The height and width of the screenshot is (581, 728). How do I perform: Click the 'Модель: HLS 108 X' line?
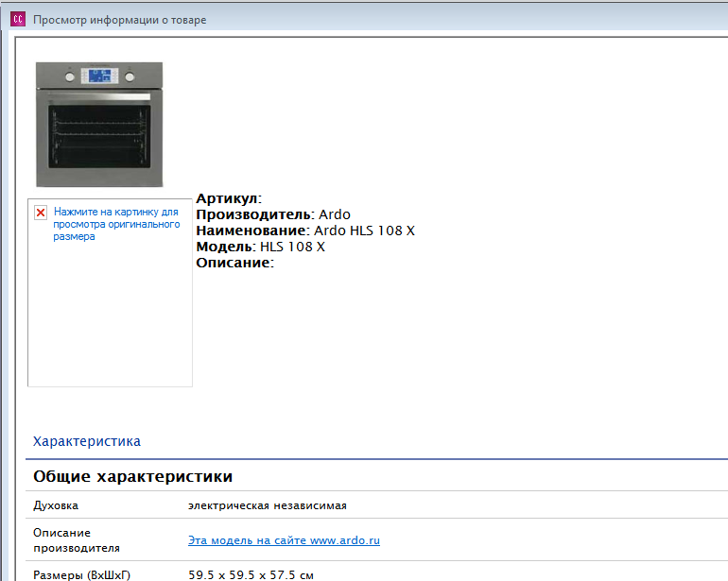pos(260,247)
